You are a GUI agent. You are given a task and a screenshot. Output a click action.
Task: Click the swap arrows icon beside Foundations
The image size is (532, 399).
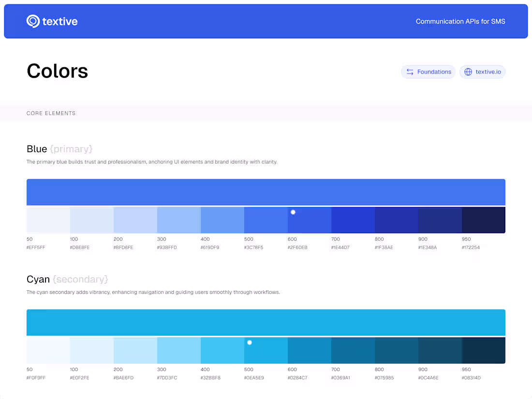(411, 72)
